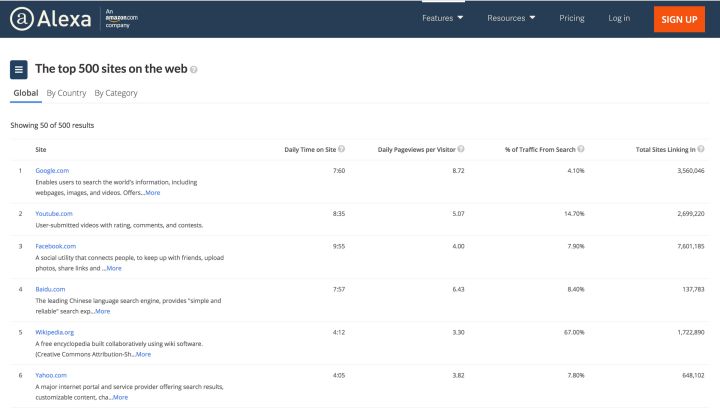Expand Facebook.com description with More
The width and height of the screenshot is (720, 414).
pyautogui.click(x=113, y=268)
